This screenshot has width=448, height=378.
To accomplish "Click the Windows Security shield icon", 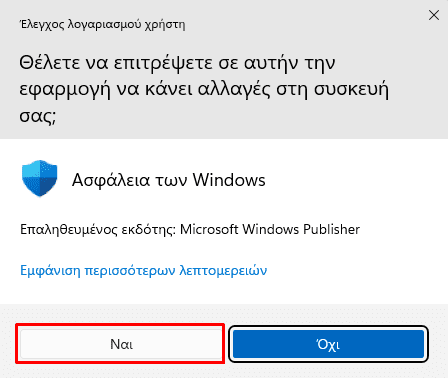I will (40, 178).
